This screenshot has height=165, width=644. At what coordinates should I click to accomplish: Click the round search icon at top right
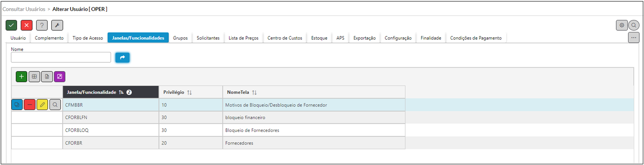coord(634,25)
